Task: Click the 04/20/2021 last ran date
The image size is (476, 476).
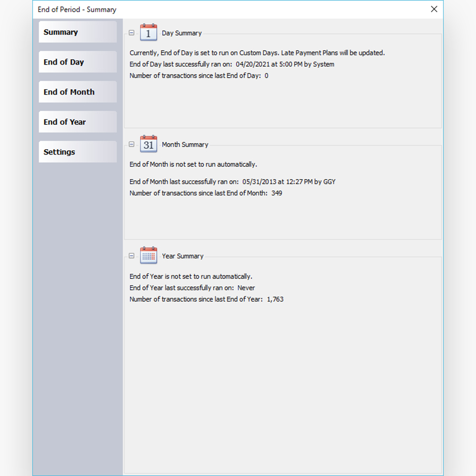Action: [x=253, y=64]
